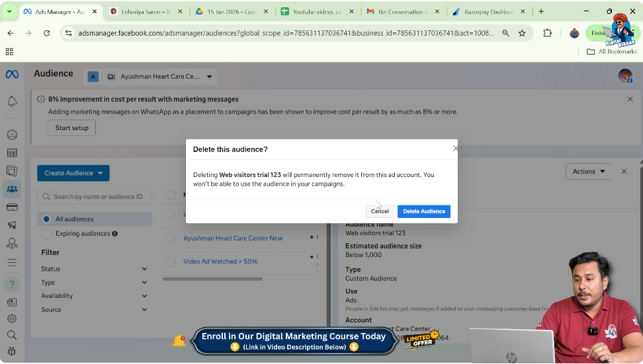This screenshot has width=643, height=364.
Task: Reload the page in Chrome
Action: pos(47,33)
